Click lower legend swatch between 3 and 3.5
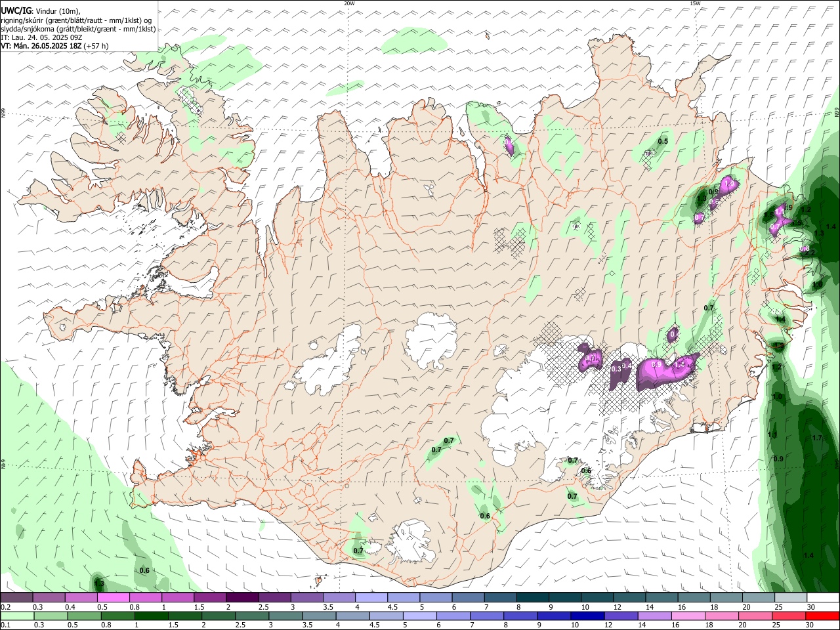The width and height of the screenshot is (840, 630). click(285, 616)
